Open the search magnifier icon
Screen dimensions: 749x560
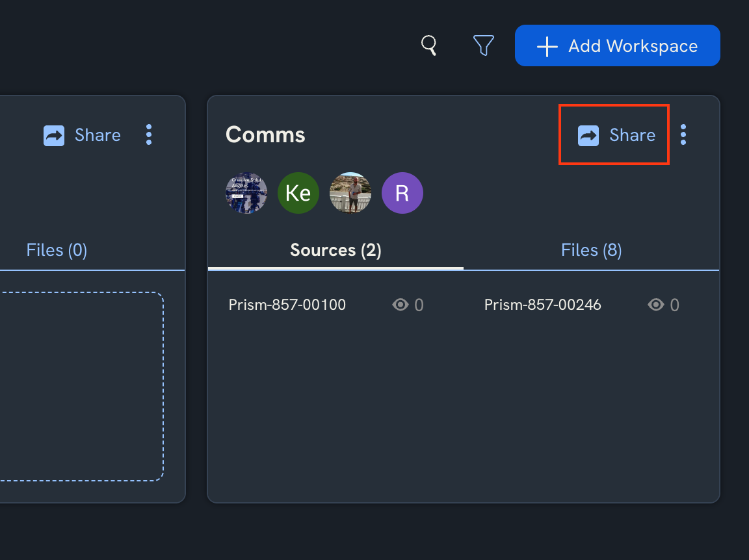(429, 45)
